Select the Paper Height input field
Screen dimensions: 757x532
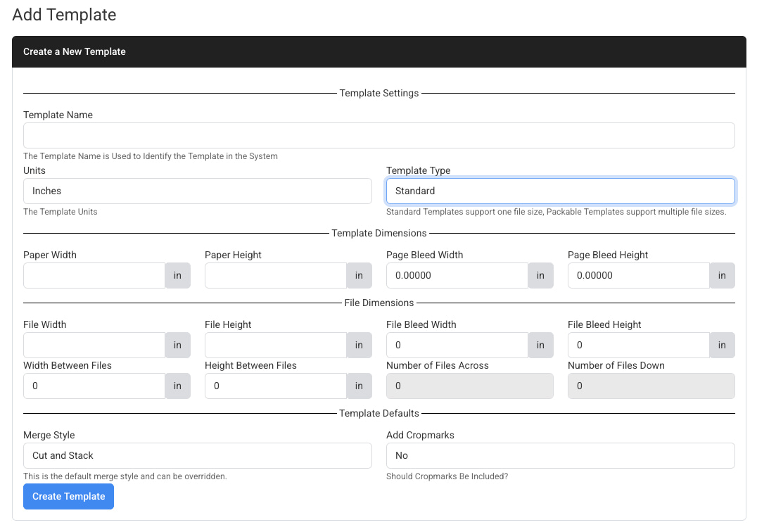[275, 275]
